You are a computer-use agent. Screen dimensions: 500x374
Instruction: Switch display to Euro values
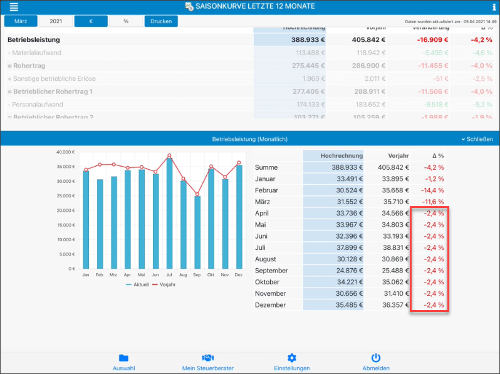tap(91, 21)
